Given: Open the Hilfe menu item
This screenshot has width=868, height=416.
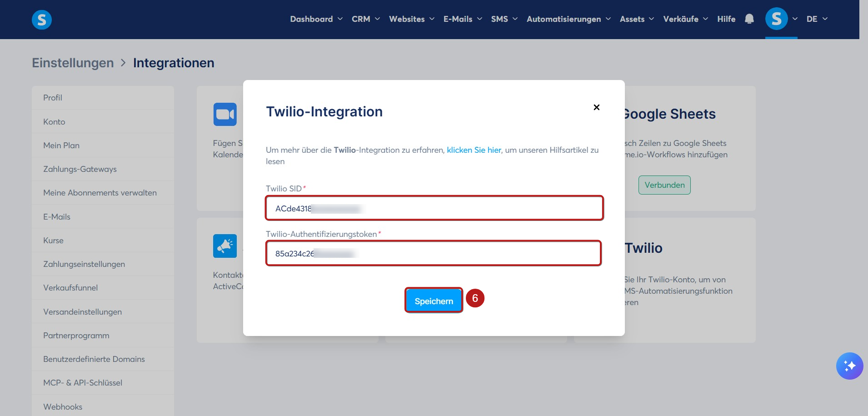Looking at the screenshot, I should tap(726, 19).
